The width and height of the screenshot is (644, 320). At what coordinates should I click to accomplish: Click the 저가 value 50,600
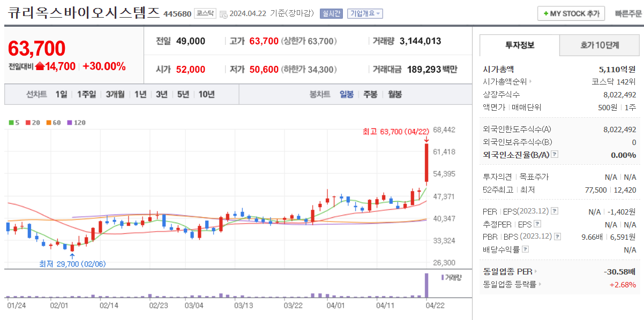(x=264, y=69)
